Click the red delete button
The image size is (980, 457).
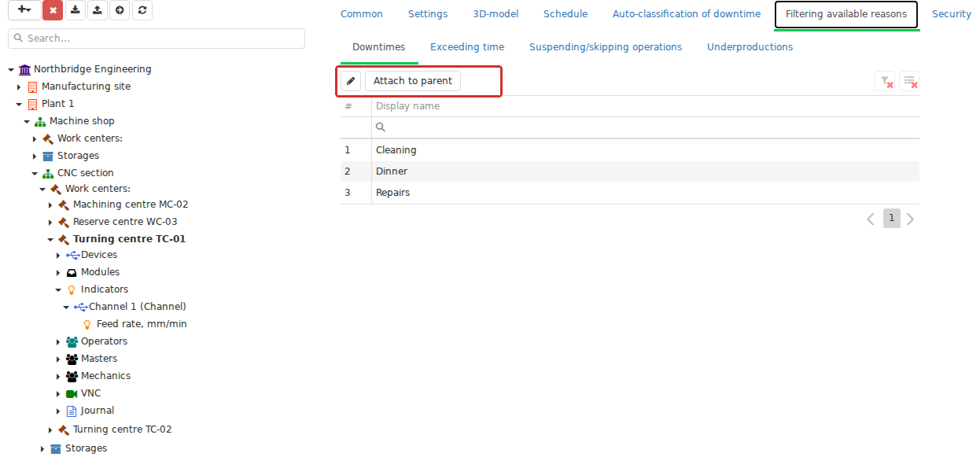point(53,10)
